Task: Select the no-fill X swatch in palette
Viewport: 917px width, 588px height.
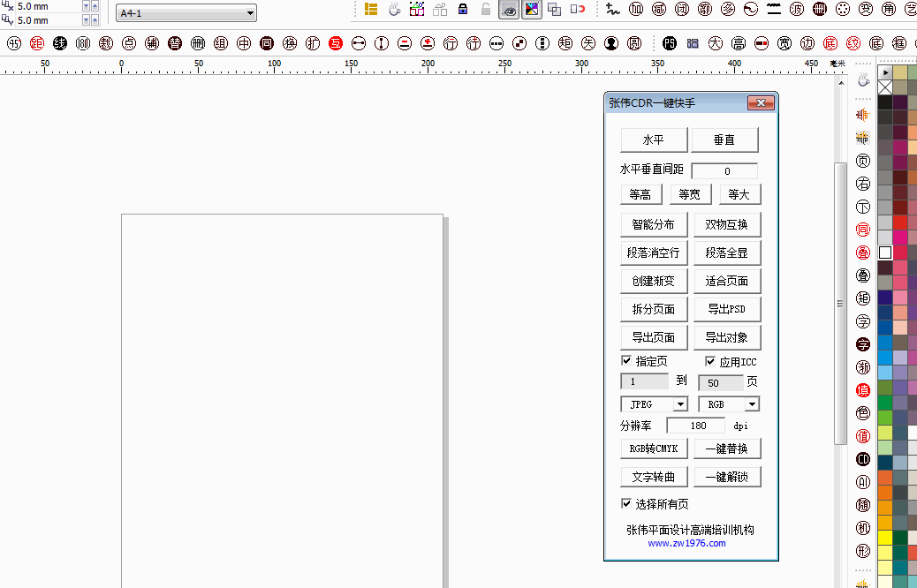Action: [885, 87]
